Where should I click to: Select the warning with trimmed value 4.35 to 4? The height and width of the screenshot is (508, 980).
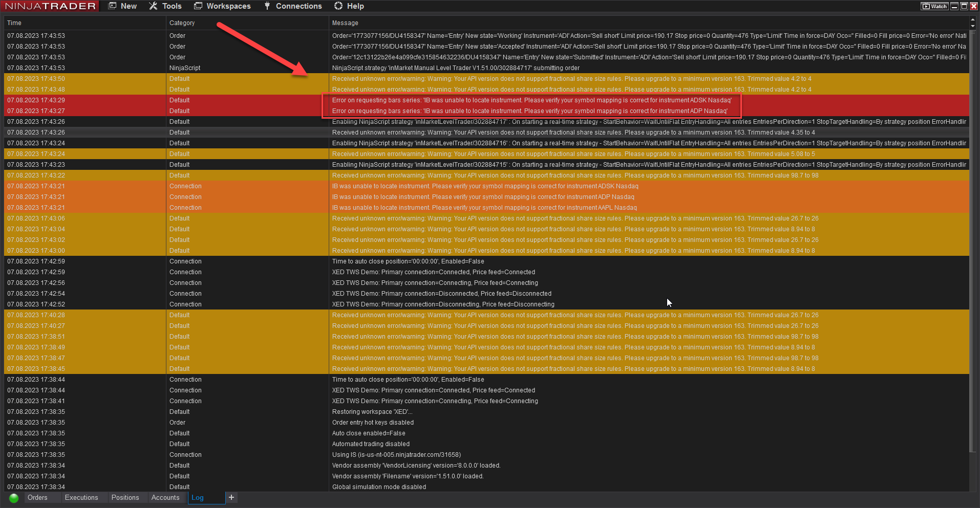click(573, 132)
